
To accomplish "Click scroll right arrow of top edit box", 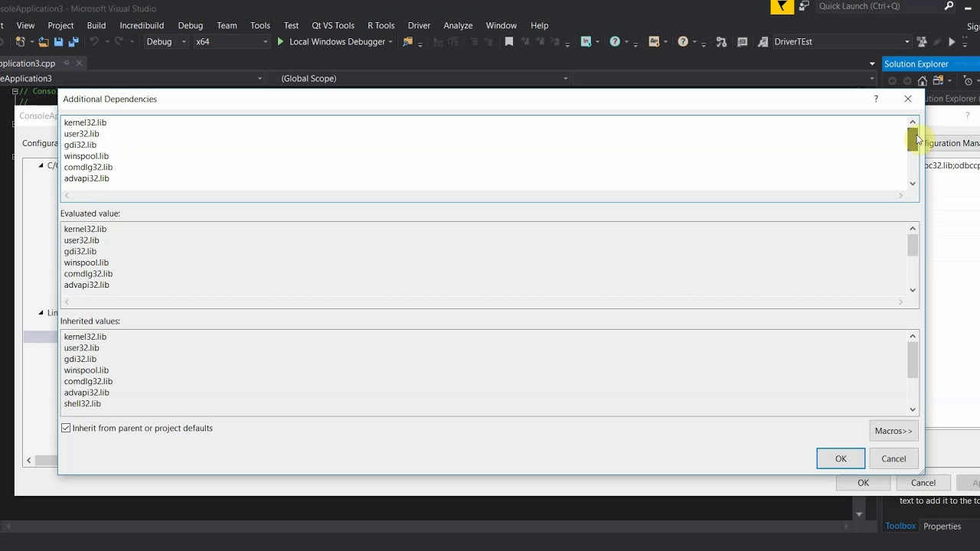I will tap(901, 196).
